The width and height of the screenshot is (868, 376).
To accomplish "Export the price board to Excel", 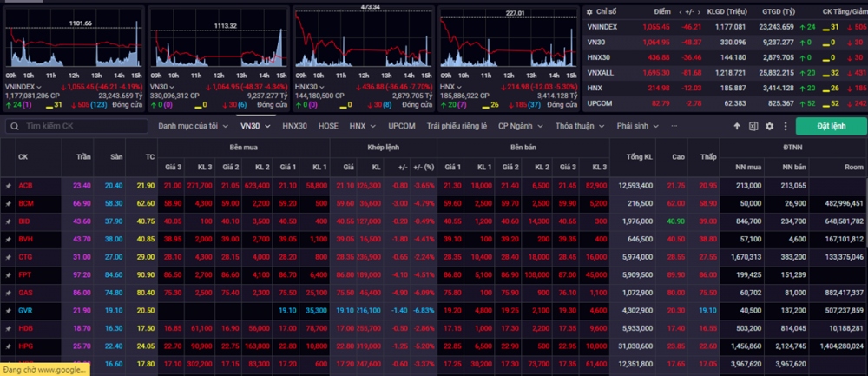I will (x=753, y=126).
